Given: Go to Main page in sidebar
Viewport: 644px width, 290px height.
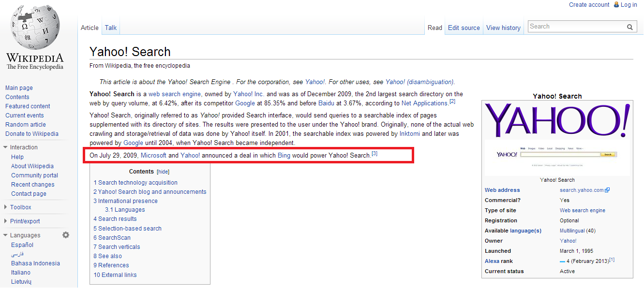Looking at the screenshot, I should pos(19,88).
